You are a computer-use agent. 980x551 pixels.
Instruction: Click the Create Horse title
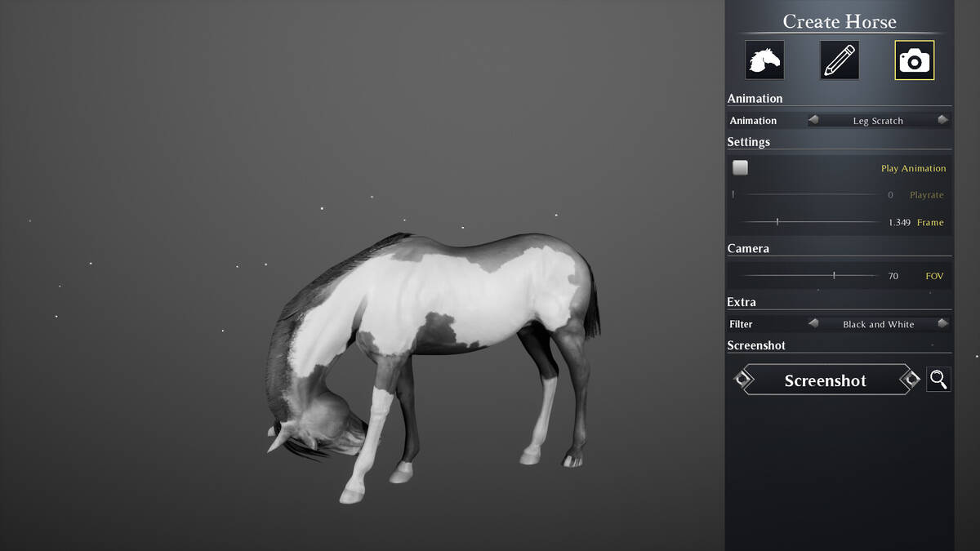click(x=840, y=21)
